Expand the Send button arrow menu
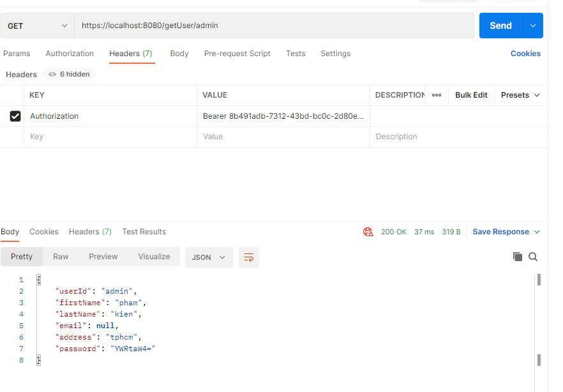Screen dimensions: 563x392 click(533, 26)
